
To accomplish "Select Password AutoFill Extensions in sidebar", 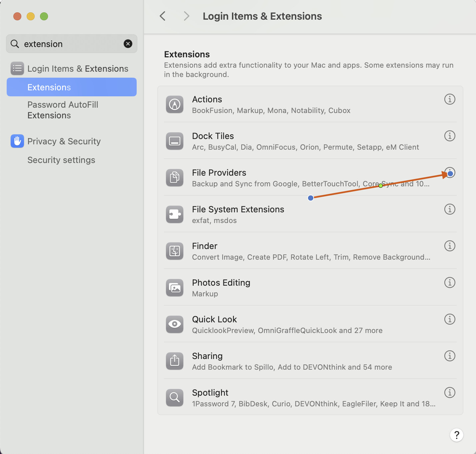I will (63, 110).
